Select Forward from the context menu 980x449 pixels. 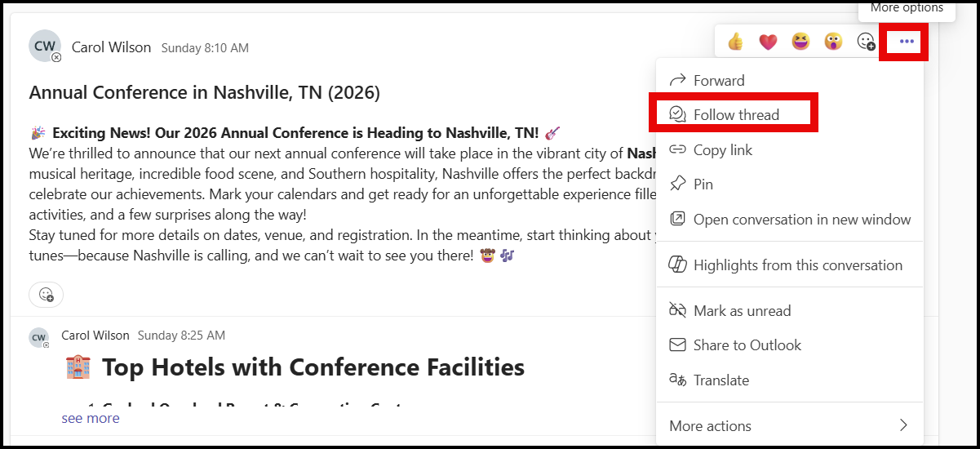point(718,80)
